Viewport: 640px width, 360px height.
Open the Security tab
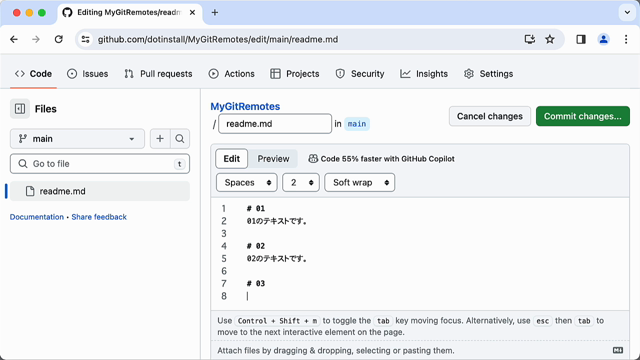(360, 74)
